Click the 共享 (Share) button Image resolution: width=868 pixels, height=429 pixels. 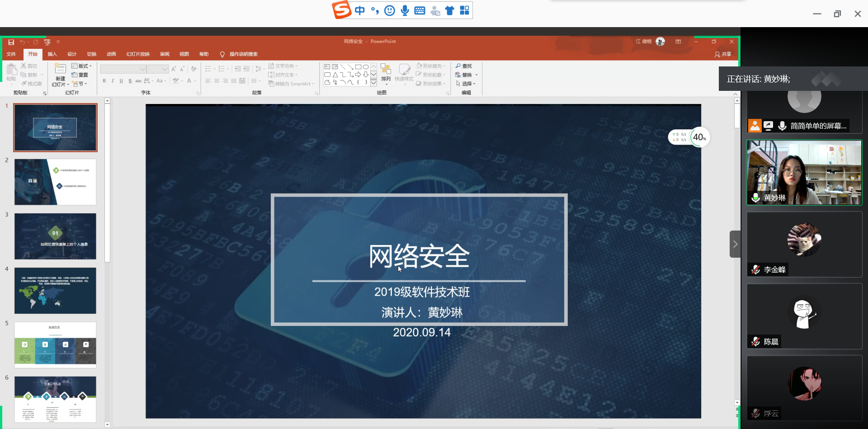click(722, 54)
